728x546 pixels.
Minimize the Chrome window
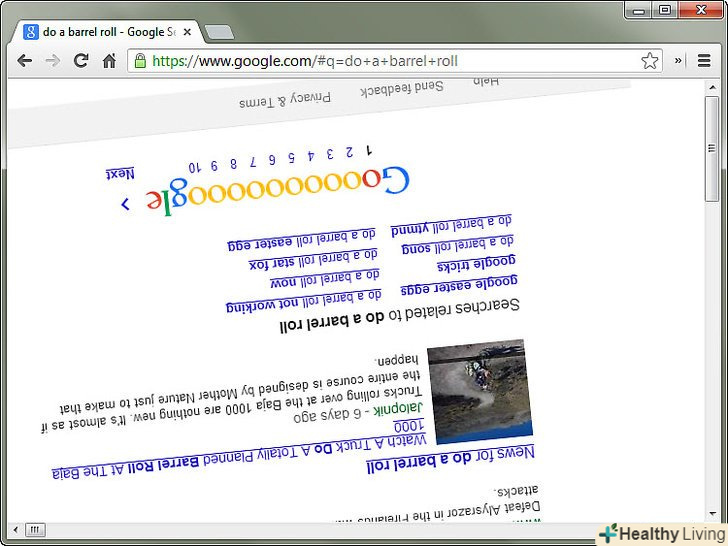638,10
